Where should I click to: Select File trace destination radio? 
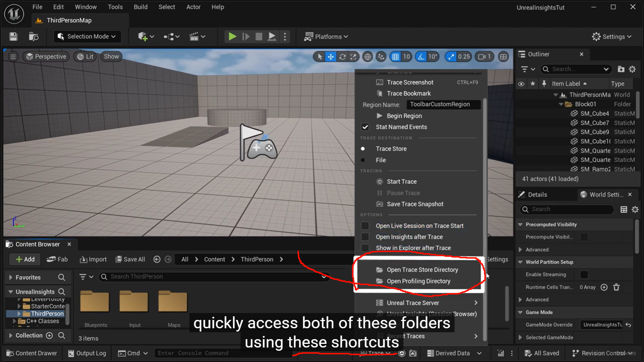(x=363, y=160)
